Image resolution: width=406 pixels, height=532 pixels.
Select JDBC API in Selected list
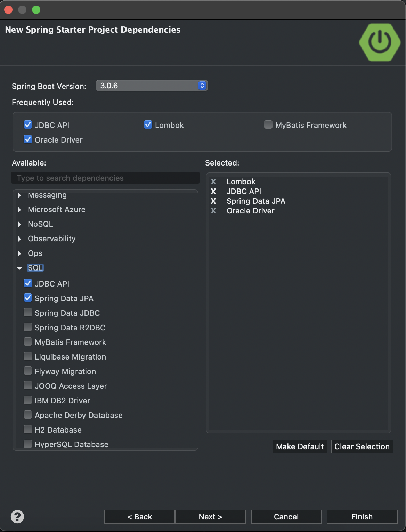point(244,191)
